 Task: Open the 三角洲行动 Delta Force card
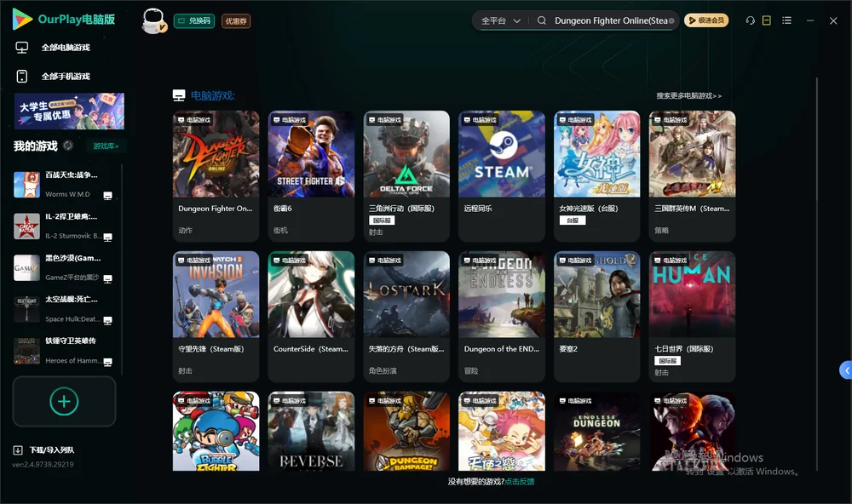click(x=406, y=176)
